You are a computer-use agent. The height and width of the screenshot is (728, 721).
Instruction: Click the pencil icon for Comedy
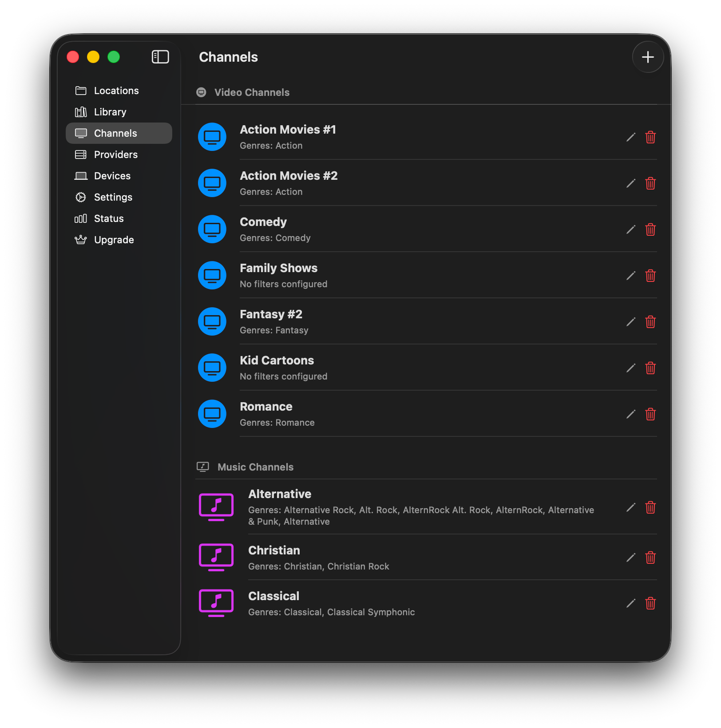point(630,229)
